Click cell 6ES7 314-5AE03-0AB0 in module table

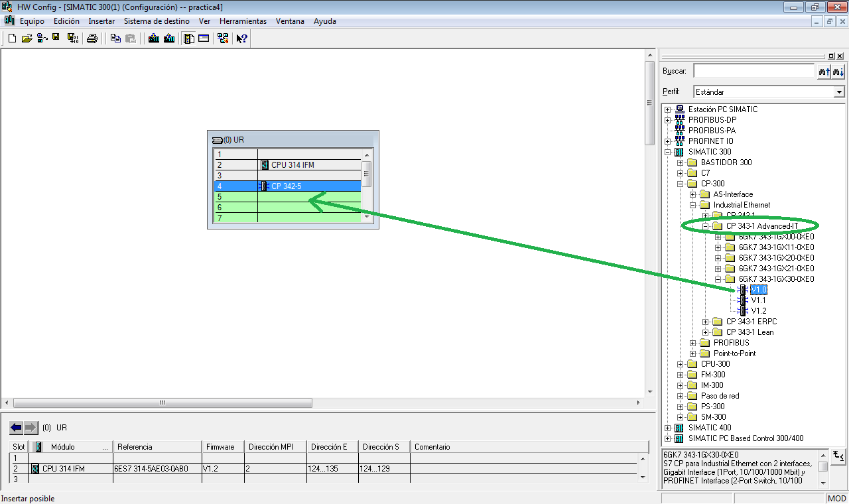157,469
